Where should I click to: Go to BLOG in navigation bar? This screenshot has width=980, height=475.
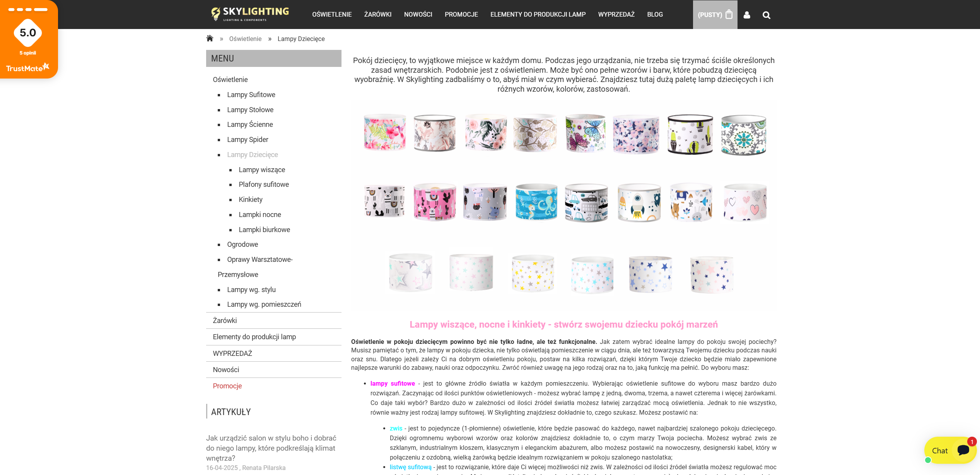655,14
